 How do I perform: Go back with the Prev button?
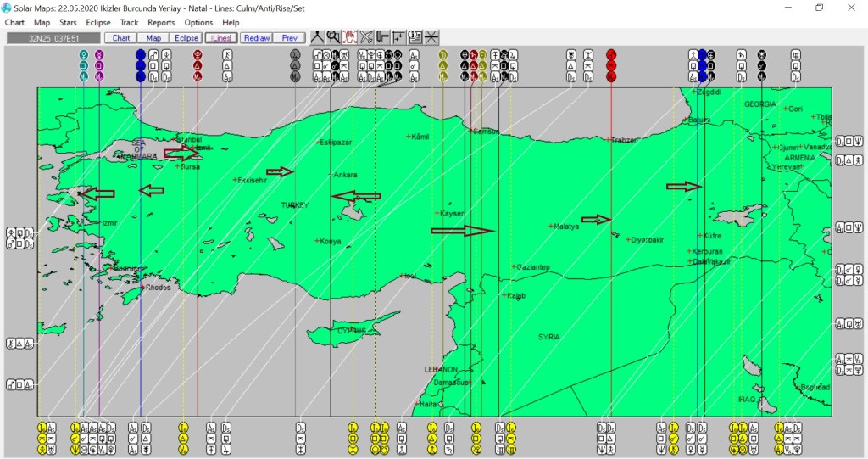289,38
